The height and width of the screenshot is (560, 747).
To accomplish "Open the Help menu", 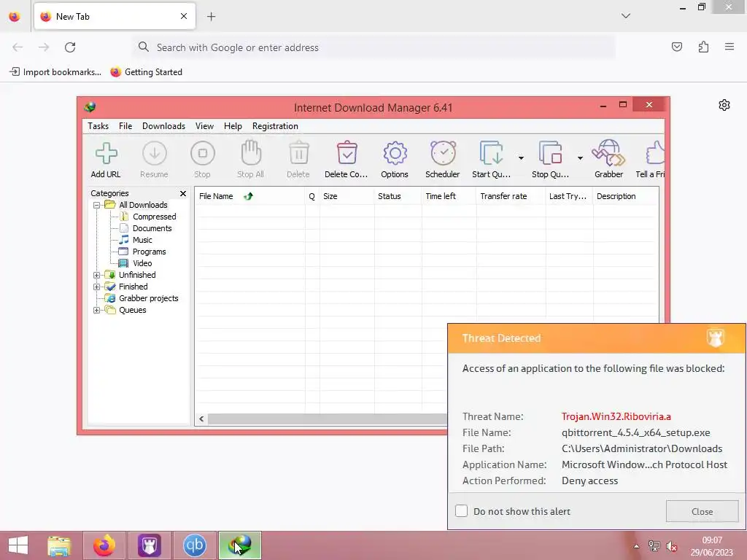I will [233, 126].
